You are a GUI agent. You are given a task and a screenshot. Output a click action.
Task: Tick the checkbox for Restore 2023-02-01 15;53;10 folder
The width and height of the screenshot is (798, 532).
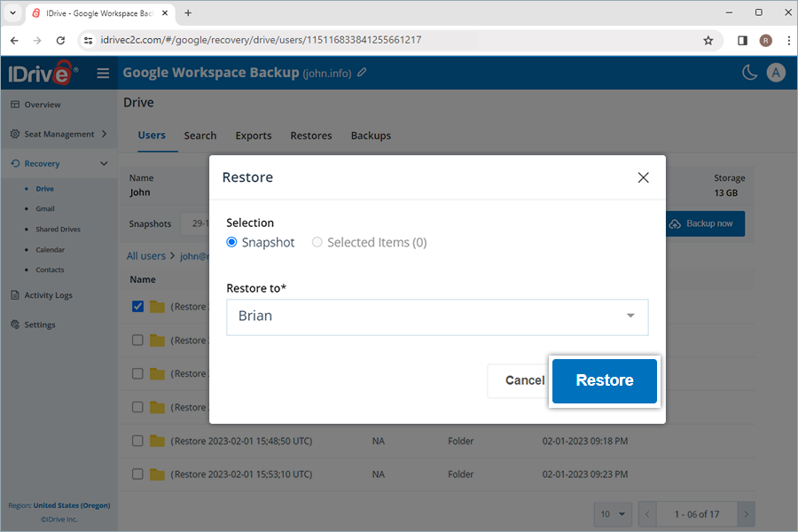pos(137,474)
